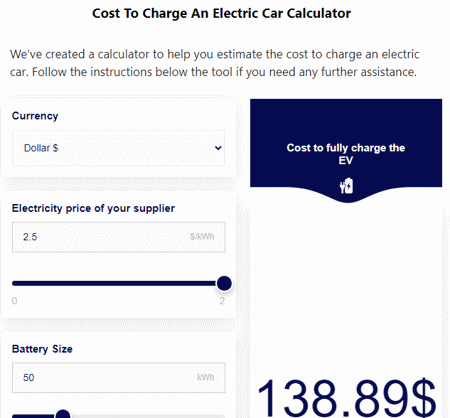Click the slider minimum value 0 label
The width and height of the screenshot is (450, 418).
click(14, 301)
